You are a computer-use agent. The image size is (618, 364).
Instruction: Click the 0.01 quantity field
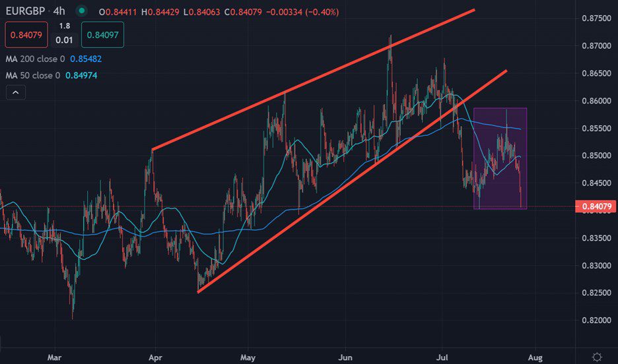tap(64, 40)
